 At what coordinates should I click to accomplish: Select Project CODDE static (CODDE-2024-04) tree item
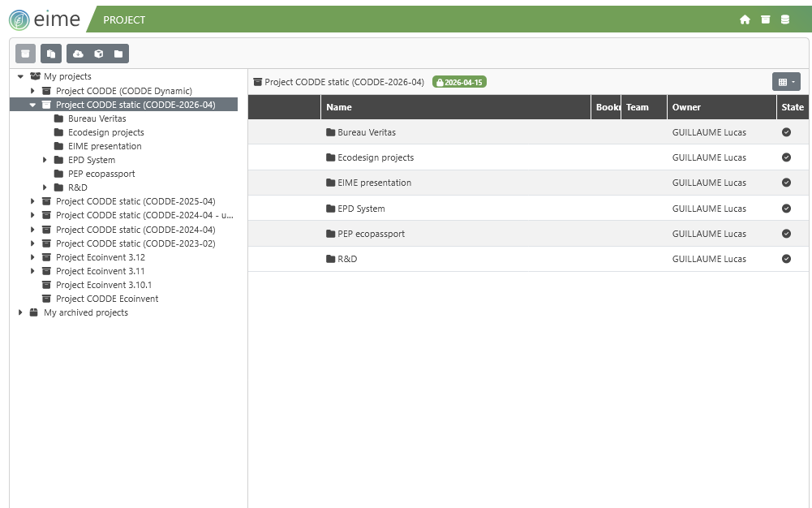[135, 230]
